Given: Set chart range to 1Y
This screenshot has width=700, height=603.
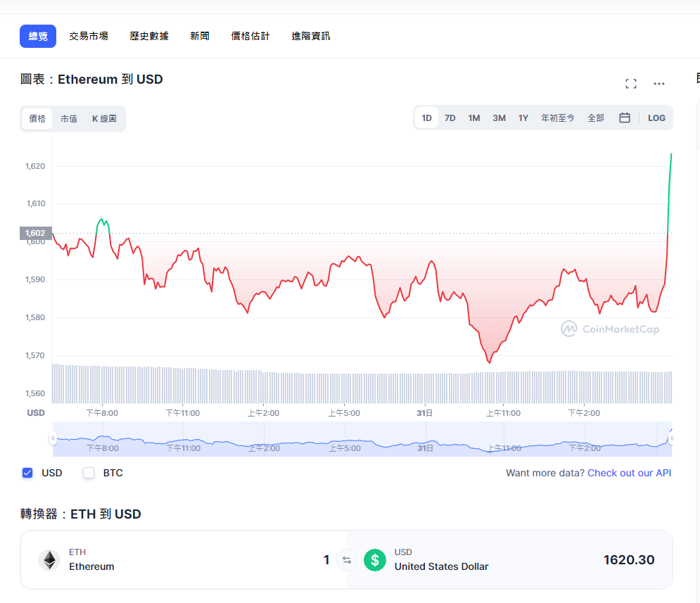Looking at the screenshot, I should coord(523,118).
